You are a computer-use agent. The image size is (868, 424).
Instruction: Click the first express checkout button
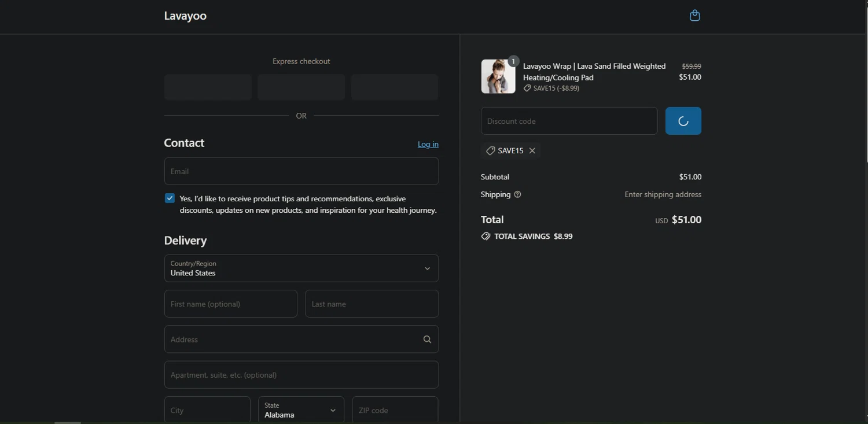pyautogui.click(x=208, y=87)
